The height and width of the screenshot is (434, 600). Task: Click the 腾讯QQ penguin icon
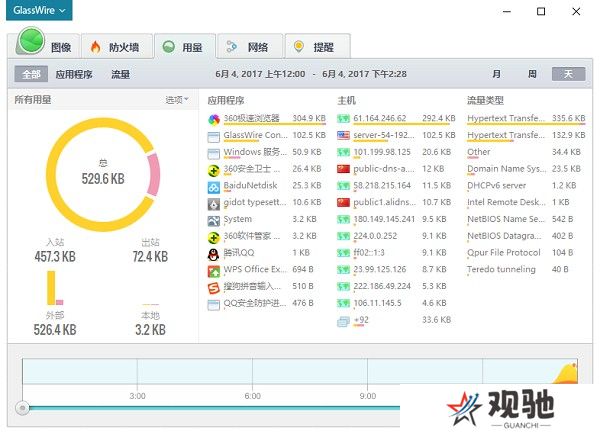click(214, 255)
